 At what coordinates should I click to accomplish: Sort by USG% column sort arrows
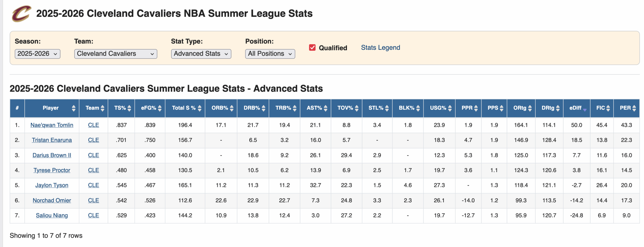pos(450,108)
